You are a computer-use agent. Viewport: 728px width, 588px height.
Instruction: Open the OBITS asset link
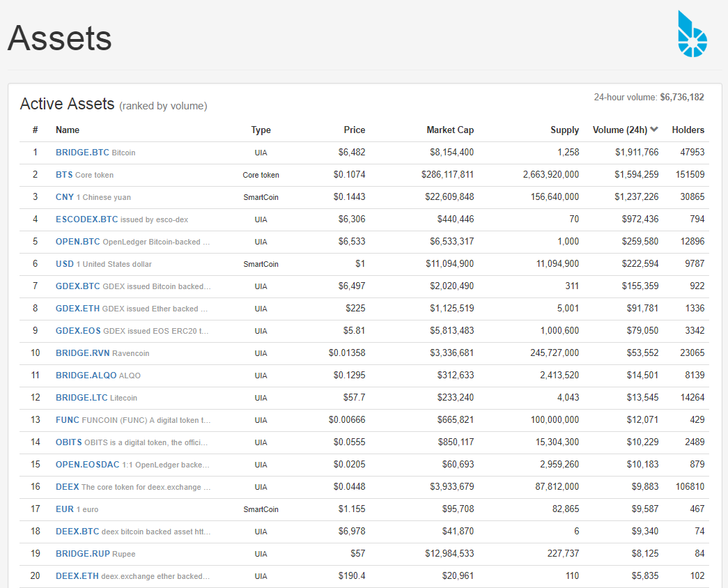pyautogui.click(x=69, y=442)
